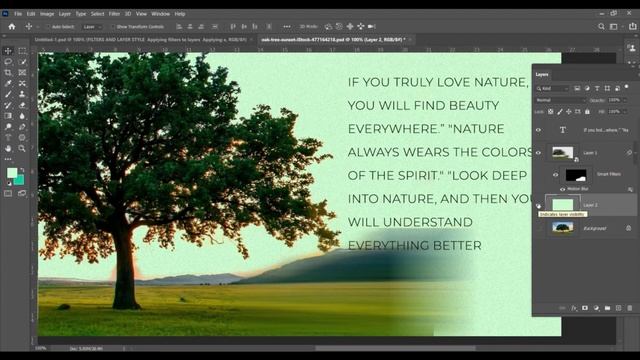Select the Background layer thumbnail

pyautogui.click(x=562, y=228)
